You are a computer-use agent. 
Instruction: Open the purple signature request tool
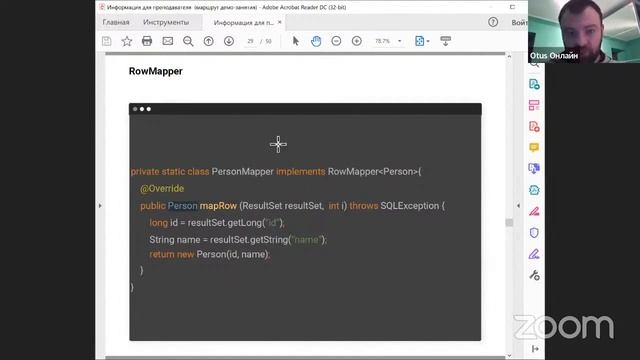click(534, 254)
